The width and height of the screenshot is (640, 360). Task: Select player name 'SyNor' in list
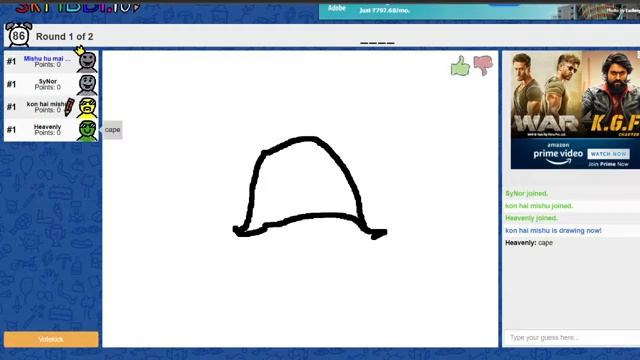[x=48, y=81]
